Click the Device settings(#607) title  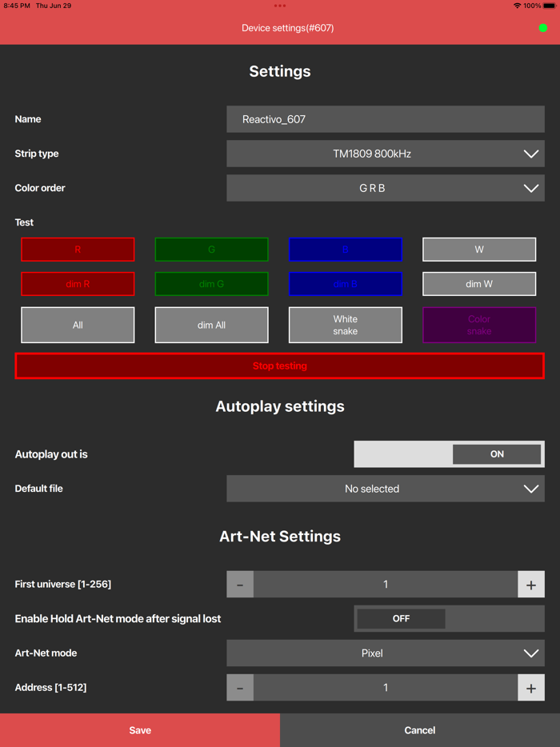coord(287,28)
